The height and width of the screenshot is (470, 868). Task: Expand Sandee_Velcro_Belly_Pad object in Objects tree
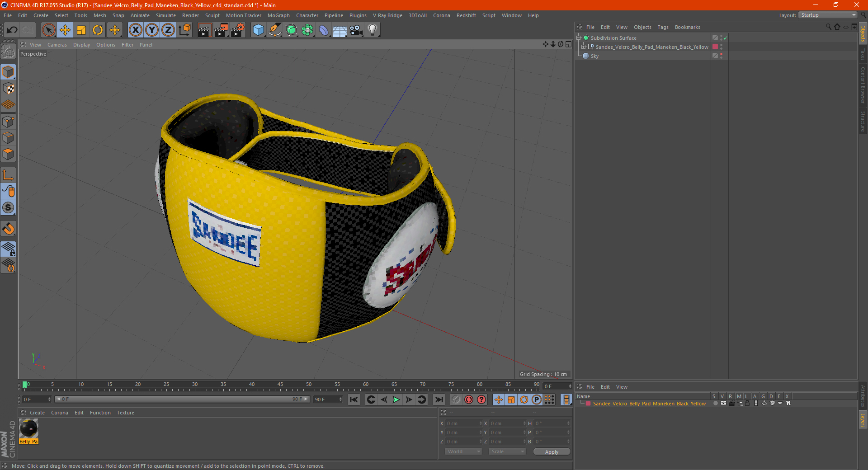[584, 47]
